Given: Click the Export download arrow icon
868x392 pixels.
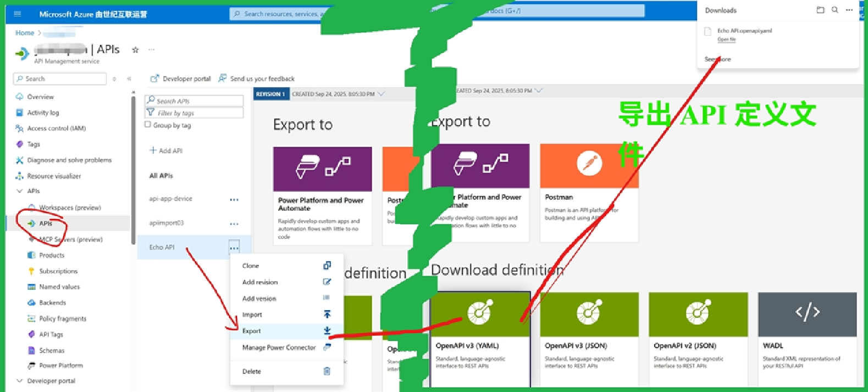Looking at the screenshot, I should pyautogui.click(x=327, y=331).
